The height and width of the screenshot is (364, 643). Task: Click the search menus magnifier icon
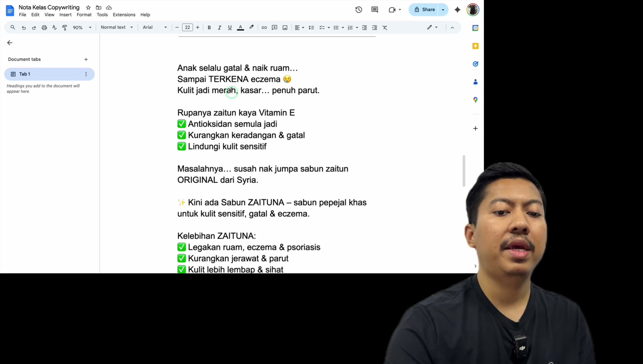click(13, 27)
